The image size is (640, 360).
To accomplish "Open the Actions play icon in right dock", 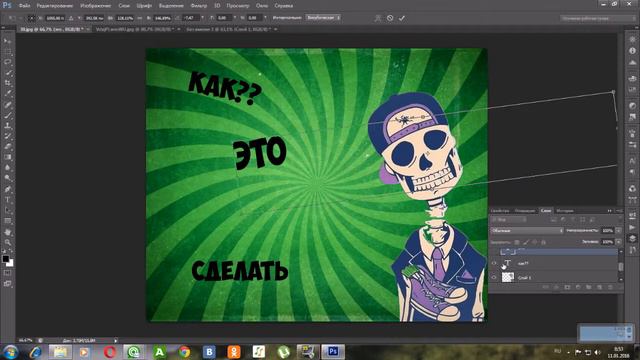I will (632, 227).
